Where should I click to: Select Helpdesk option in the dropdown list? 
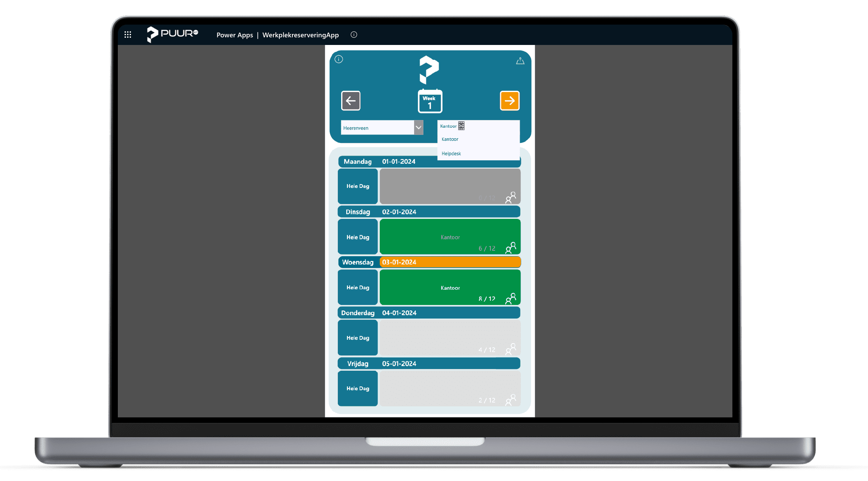(479, 154)
